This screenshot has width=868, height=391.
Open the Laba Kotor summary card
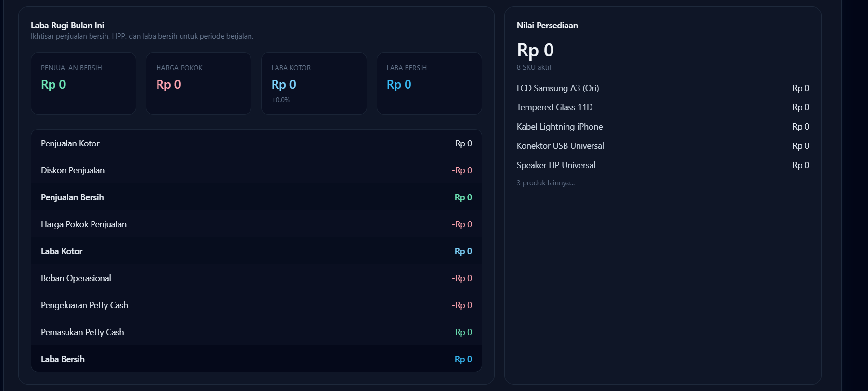tap(314, 83)
